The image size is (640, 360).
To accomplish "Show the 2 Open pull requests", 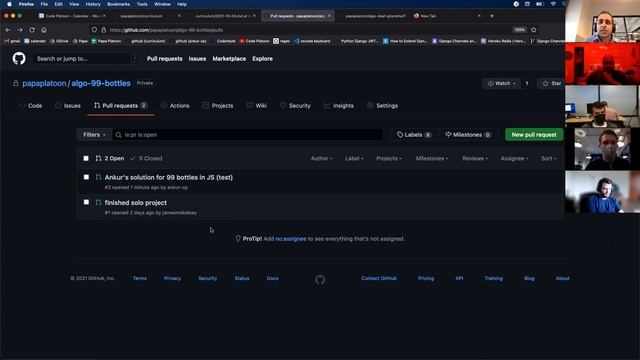I will [110, 158].
